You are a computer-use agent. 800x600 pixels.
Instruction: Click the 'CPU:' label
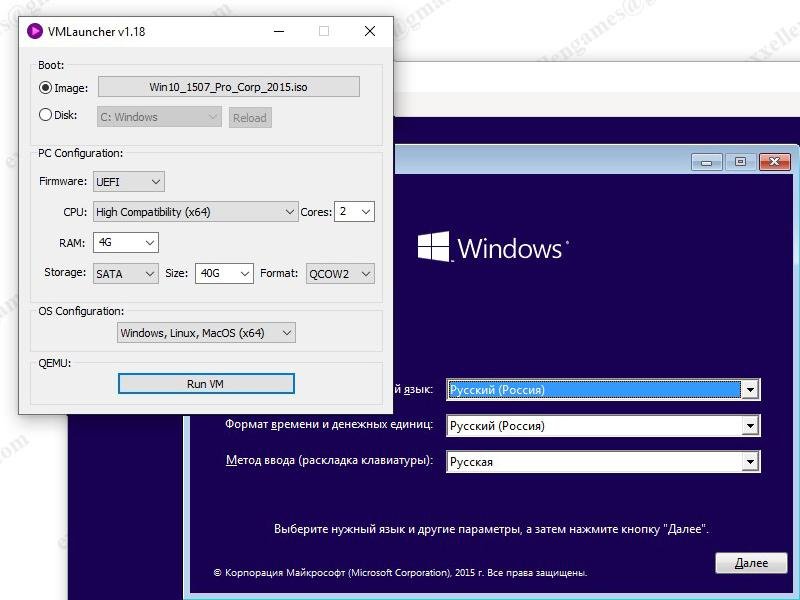(x=75, y=212)
